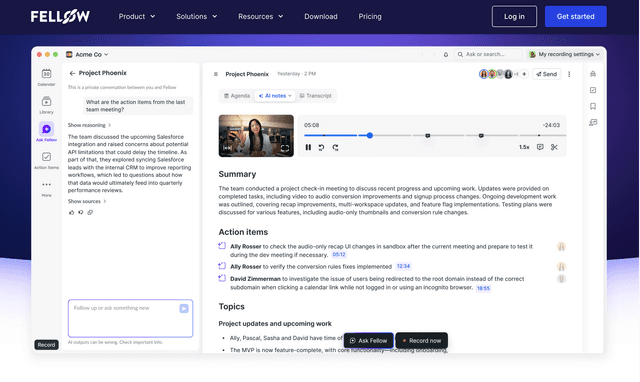This screenshot has height=382, width=640.
Task: Click thumbs down on the answer
Action: (81, 212)
